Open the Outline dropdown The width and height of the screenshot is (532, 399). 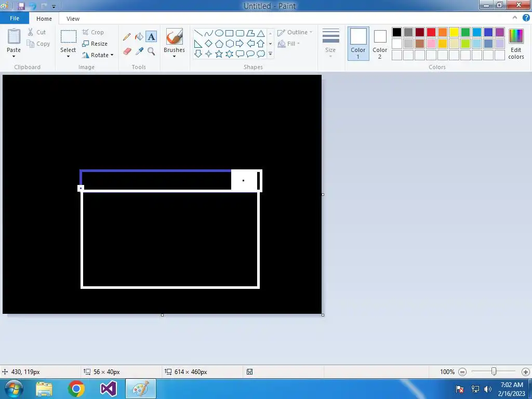295,32
